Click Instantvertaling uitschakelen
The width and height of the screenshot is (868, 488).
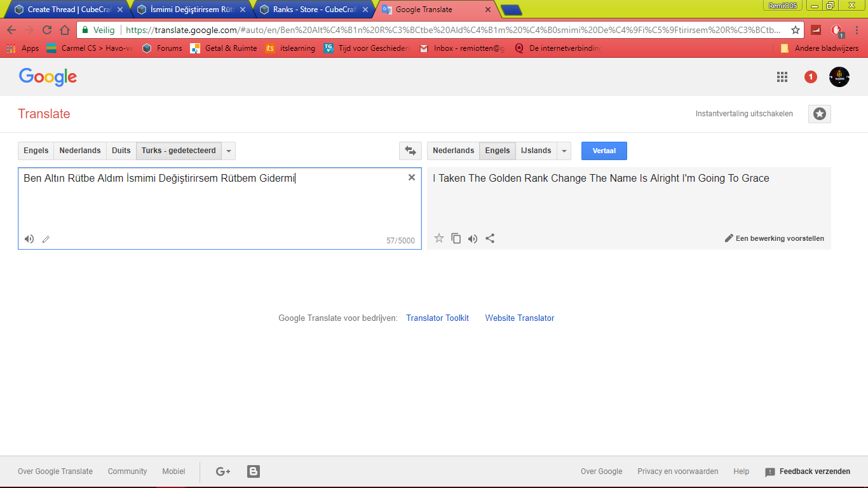(x=744, y=114)
